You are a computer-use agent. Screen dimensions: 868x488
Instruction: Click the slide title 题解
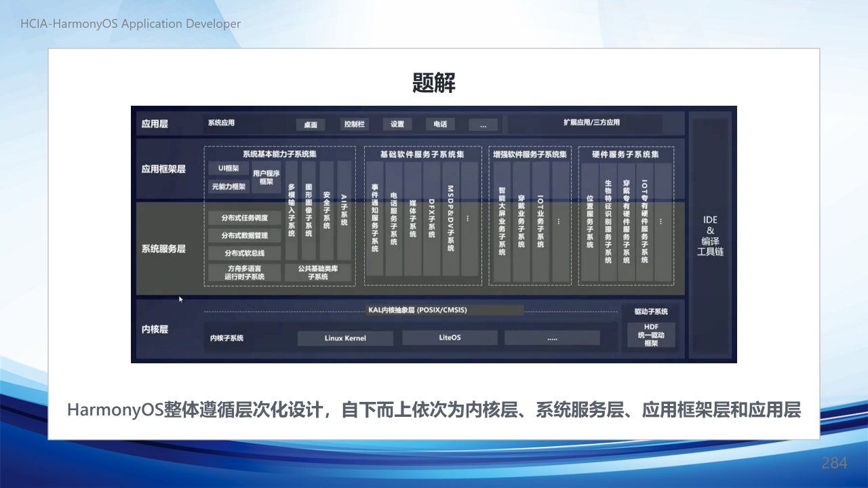(434, 83)
